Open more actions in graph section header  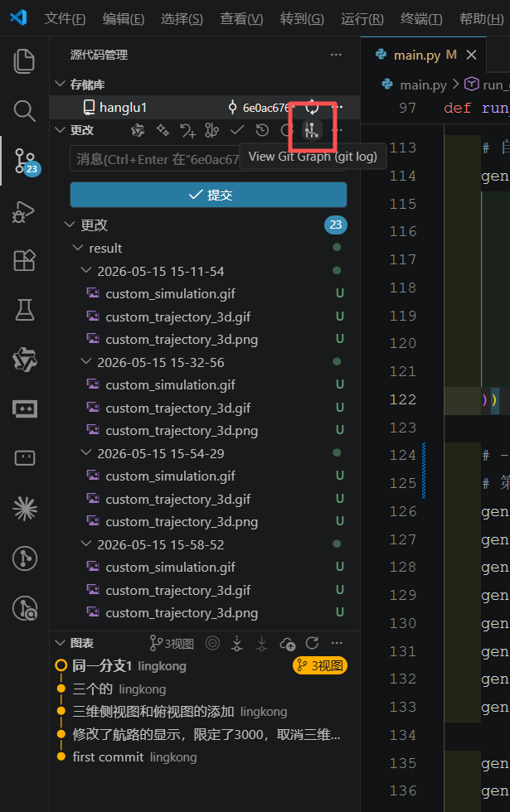[337, 643]
